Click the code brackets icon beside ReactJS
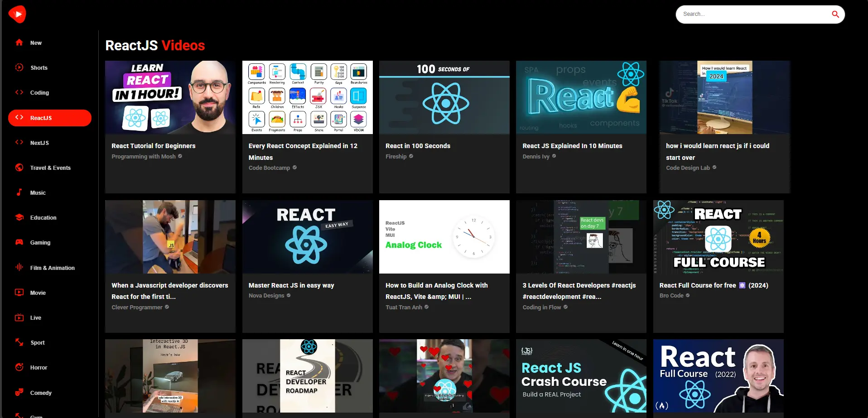Viewport: 868px width, 418px height. click(x=19, y=118)
